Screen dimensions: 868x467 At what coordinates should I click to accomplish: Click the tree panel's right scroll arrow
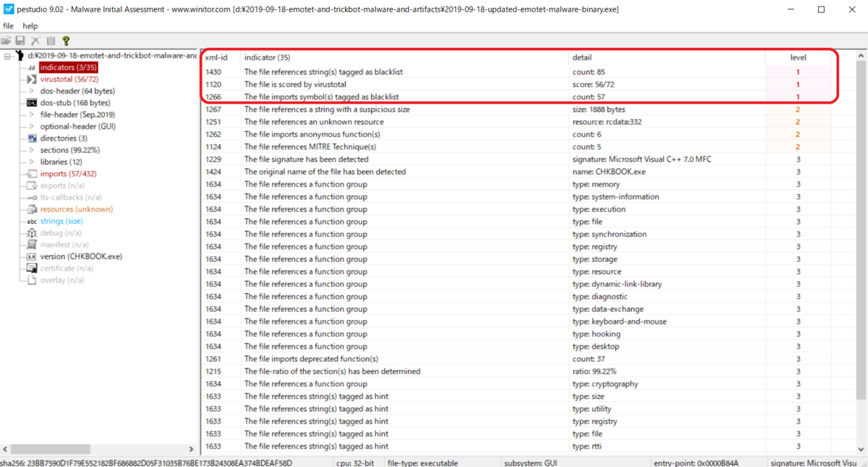click(191, 450)
